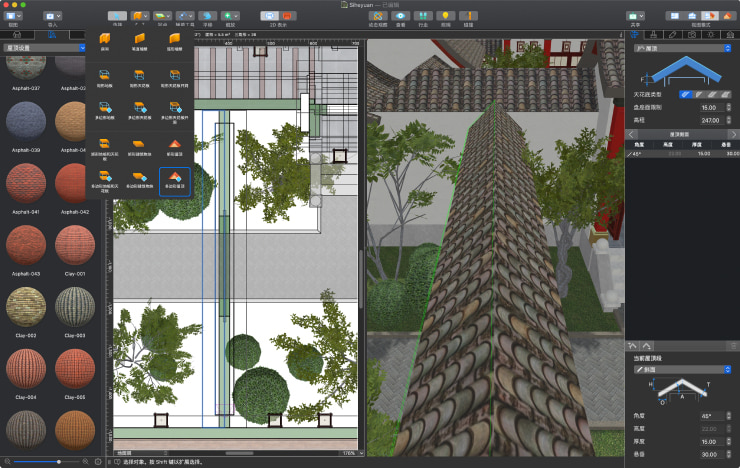Choose the rectangular flat slab tool

(140, 147)
